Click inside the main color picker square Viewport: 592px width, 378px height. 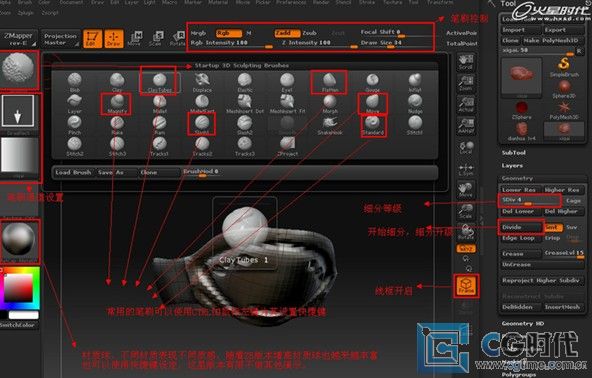(18, 288)
